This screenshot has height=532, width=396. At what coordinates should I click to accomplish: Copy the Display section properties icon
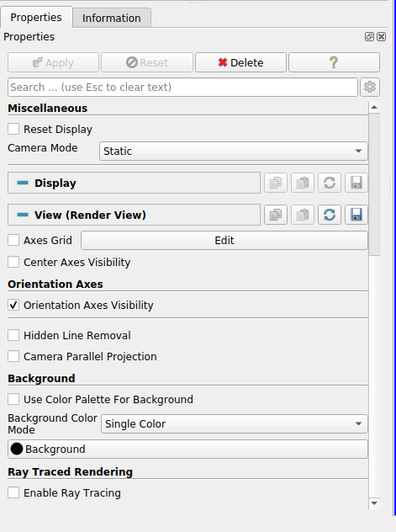coord(276,183)
